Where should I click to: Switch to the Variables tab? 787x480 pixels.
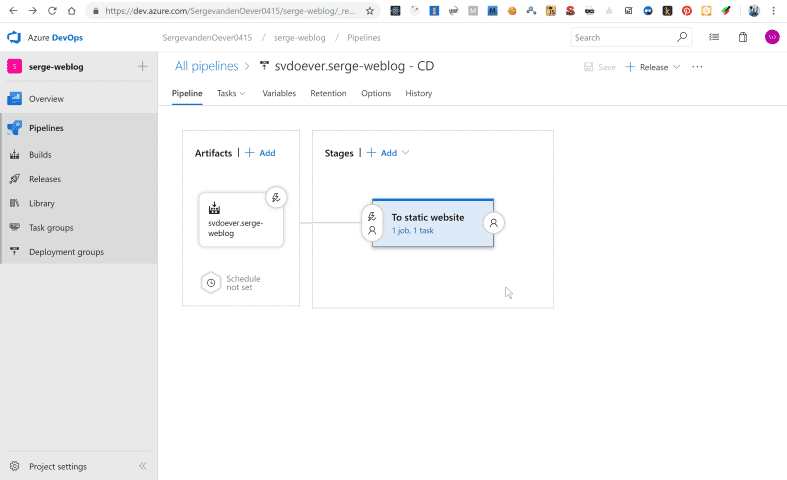pos(279,93)
